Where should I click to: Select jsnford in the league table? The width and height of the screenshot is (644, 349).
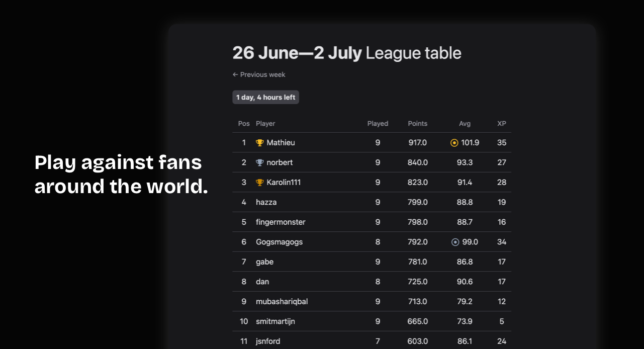(x=268, y=341)
